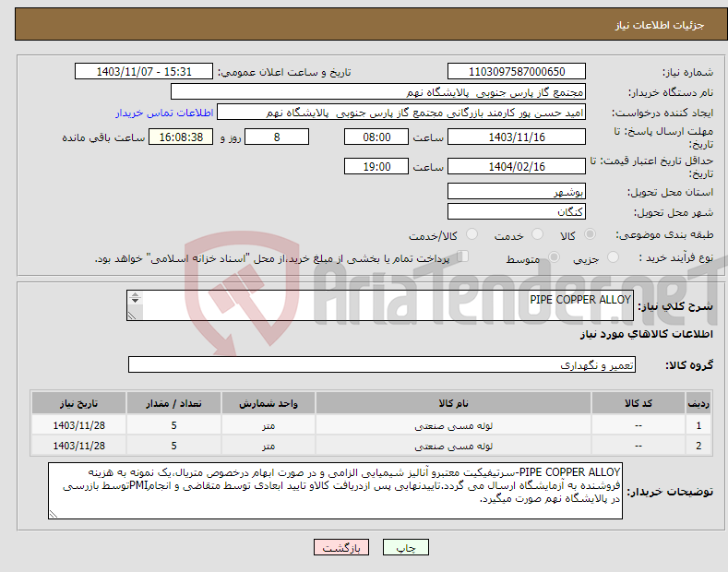Viewport: 728px width, 572px height.
Task: Click the نام کالا column header
Action: pyautogui.click(x=453, y=403)
